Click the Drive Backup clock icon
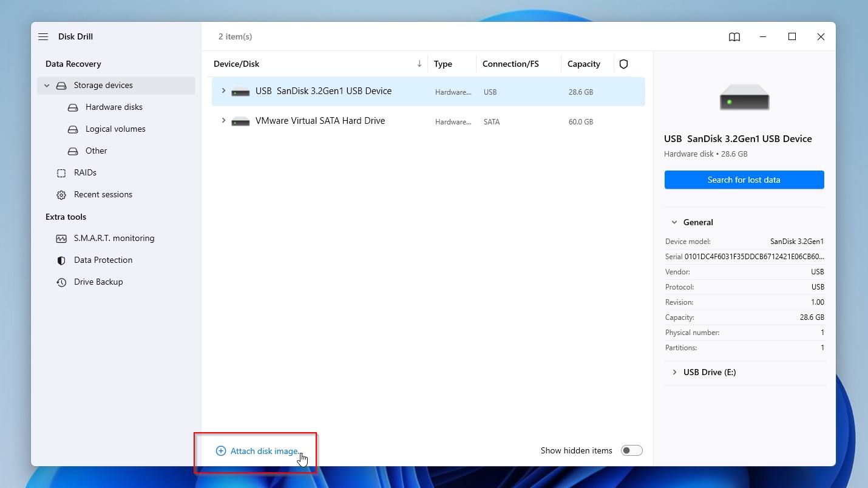Image resolution: width=868 pixels, height=488 pixels. tap(61, 282)
